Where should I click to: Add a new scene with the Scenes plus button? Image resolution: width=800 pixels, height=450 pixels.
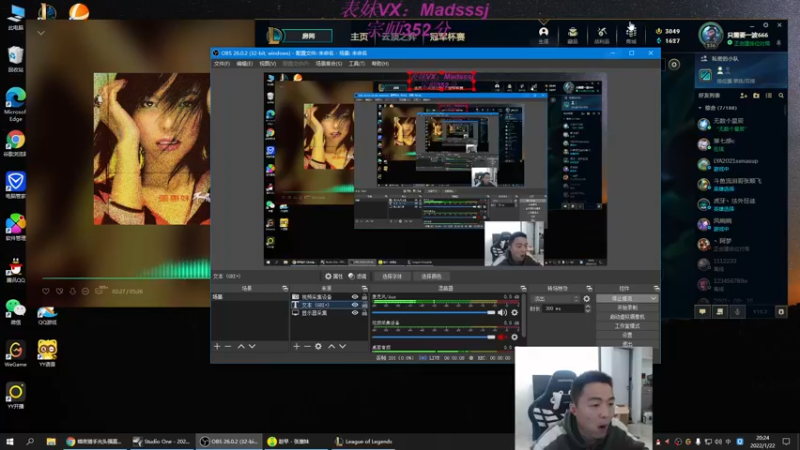217,346
